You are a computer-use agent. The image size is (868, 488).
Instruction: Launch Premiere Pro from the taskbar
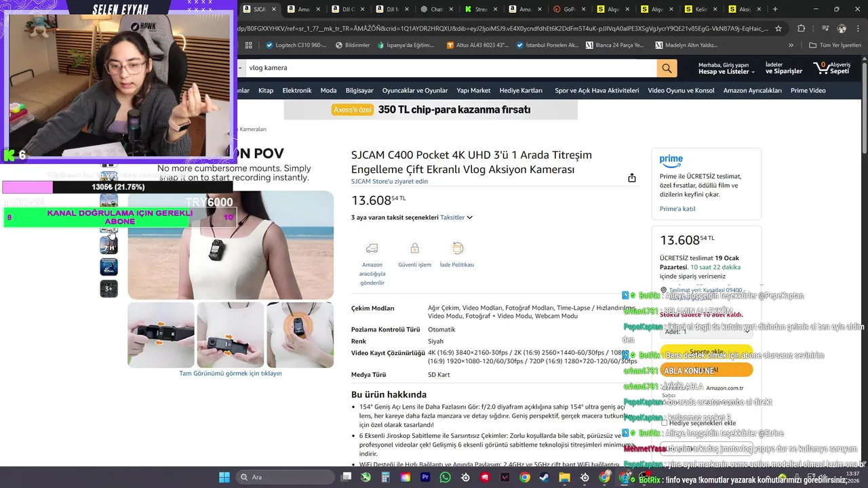(425, 477)
